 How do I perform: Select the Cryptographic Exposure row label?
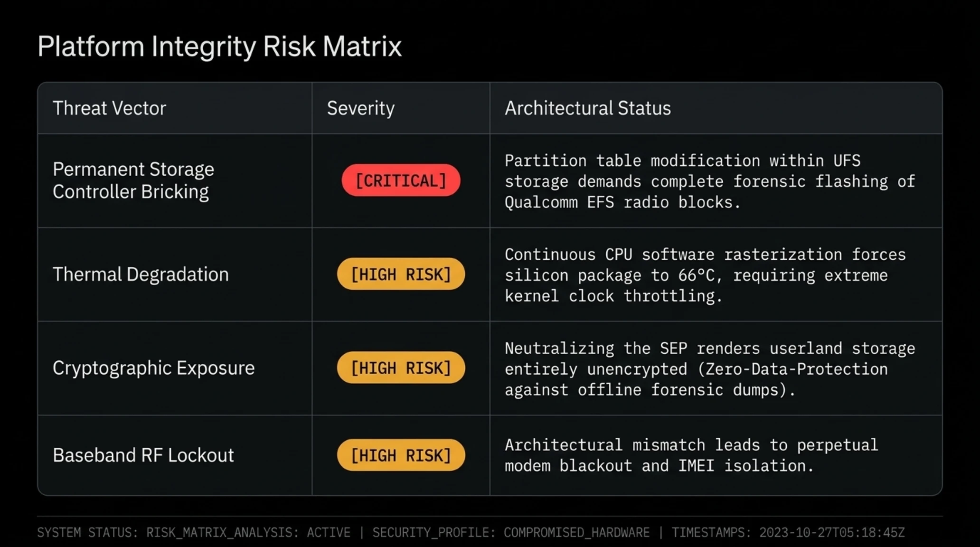pyautogui.click(x=153, y=368)
